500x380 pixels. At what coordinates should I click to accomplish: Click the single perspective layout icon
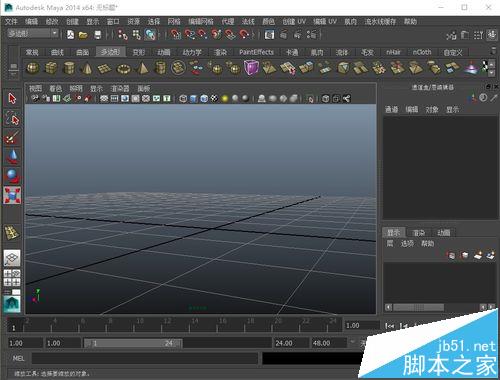(x=12, y=258)
